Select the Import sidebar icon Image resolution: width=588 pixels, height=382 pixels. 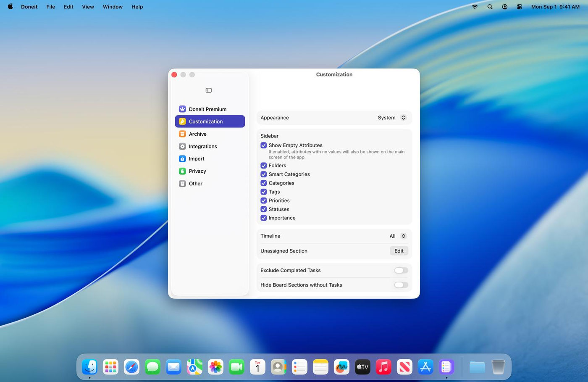click(x=182, y=159)
